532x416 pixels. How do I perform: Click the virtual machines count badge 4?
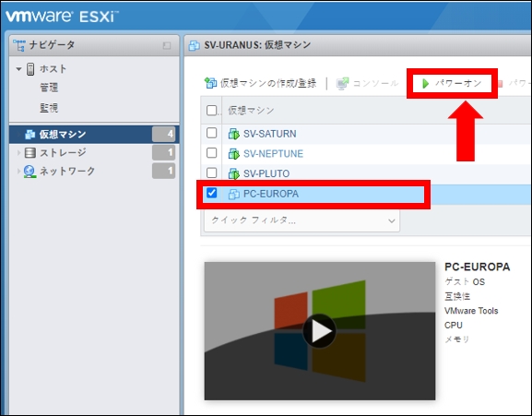163,135
